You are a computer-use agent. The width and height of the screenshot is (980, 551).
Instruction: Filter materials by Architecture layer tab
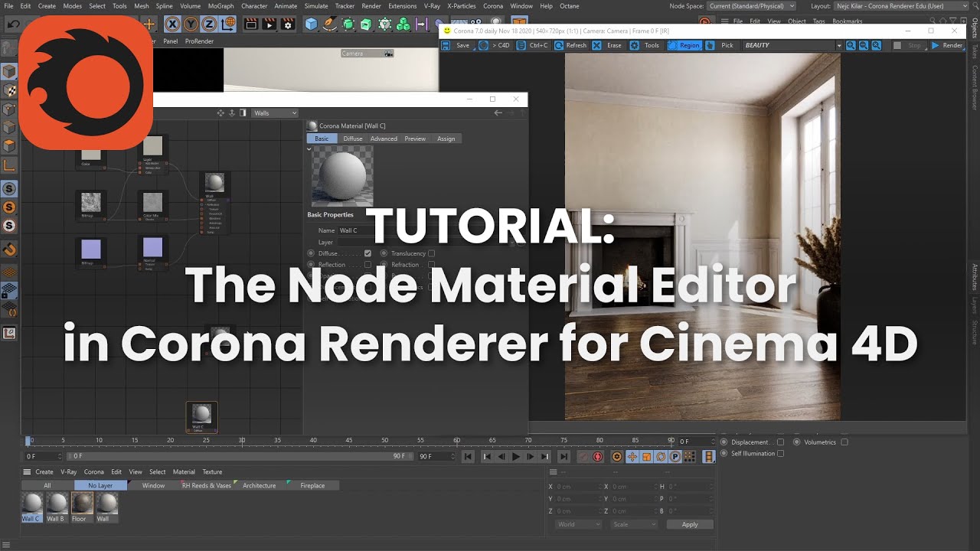click(x=259, y=485)
